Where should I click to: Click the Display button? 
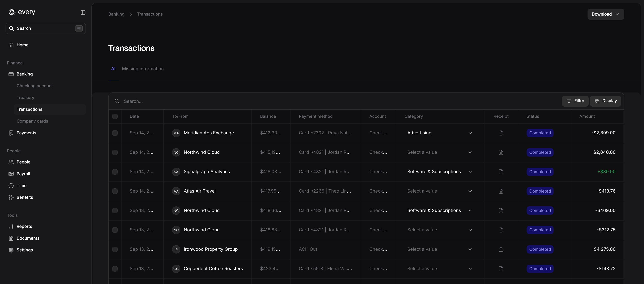coord(605,101)
